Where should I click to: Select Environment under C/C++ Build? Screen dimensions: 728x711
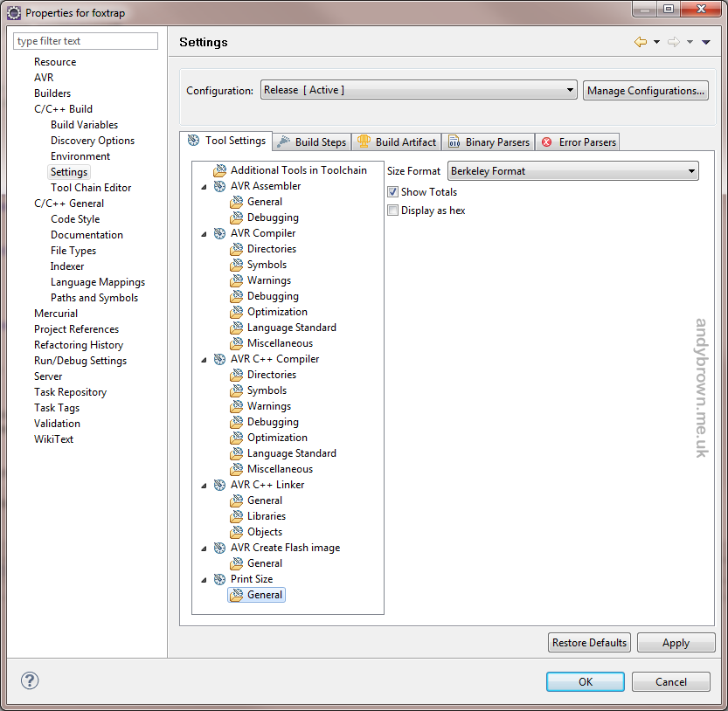click(x=80, y=155)
